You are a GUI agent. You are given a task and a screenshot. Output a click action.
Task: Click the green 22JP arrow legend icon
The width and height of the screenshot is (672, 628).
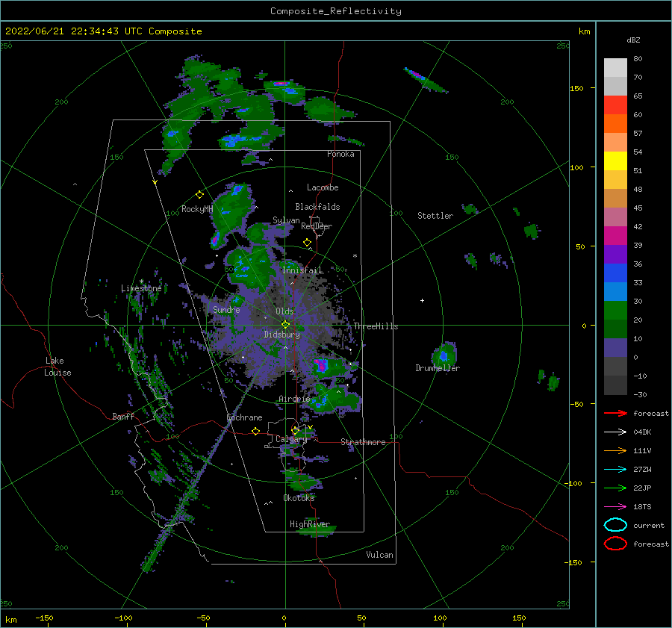(615, 488)
